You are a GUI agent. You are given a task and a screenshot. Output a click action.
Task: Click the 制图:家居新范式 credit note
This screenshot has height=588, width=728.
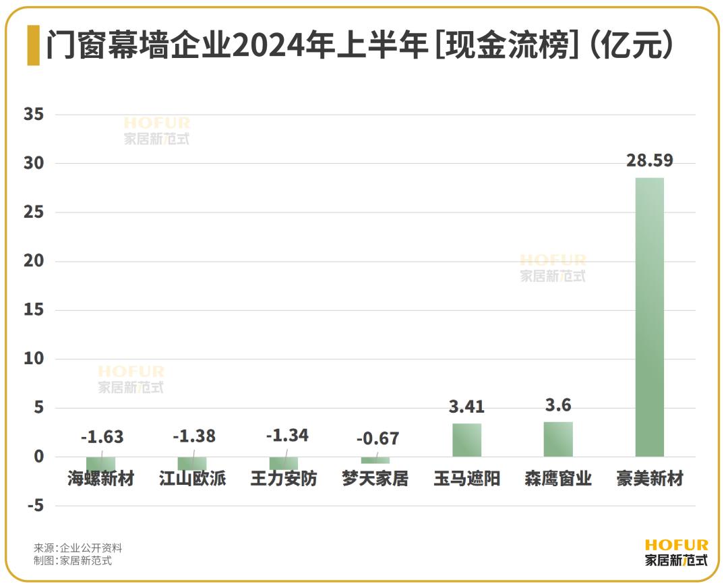click(x=73, y=560)
